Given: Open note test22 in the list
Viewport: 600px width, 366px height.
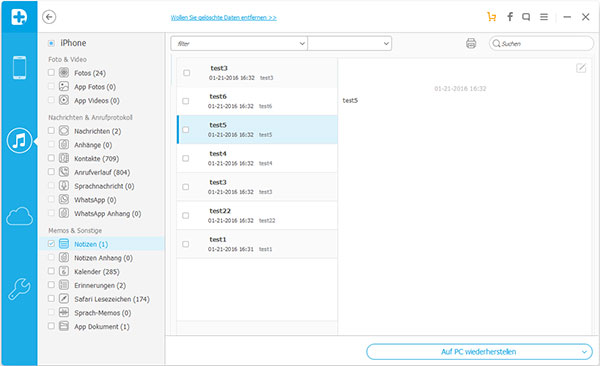Looking at the screenshot, I should 257,216.
